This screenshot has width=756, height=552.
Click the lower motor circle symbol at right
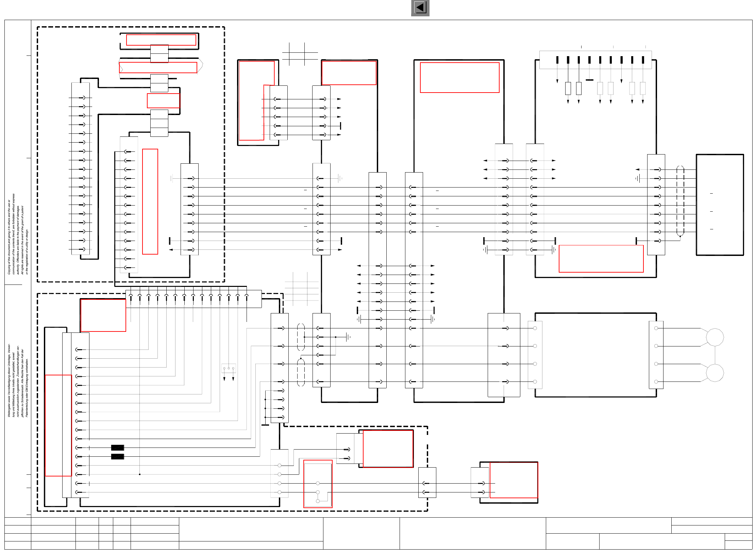715,373
